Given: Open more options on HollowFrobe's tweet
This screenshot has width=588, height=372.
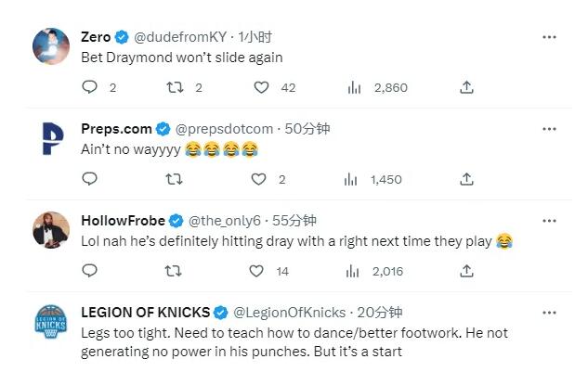Looking at the screenshot, I should point(549,221).
